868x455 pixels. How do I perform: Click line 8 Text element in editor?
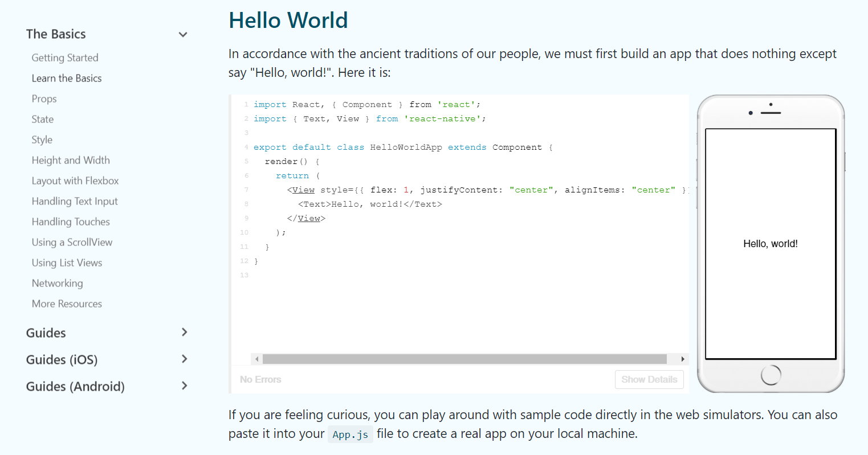point(370,204)
